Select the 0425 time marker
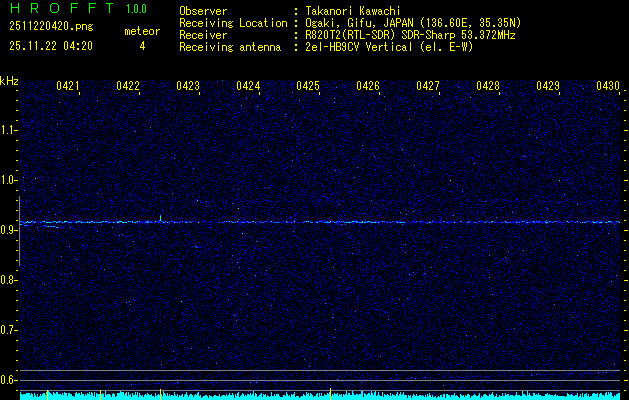The height and width of the screenshot is (400, 629). pos(308,87)
